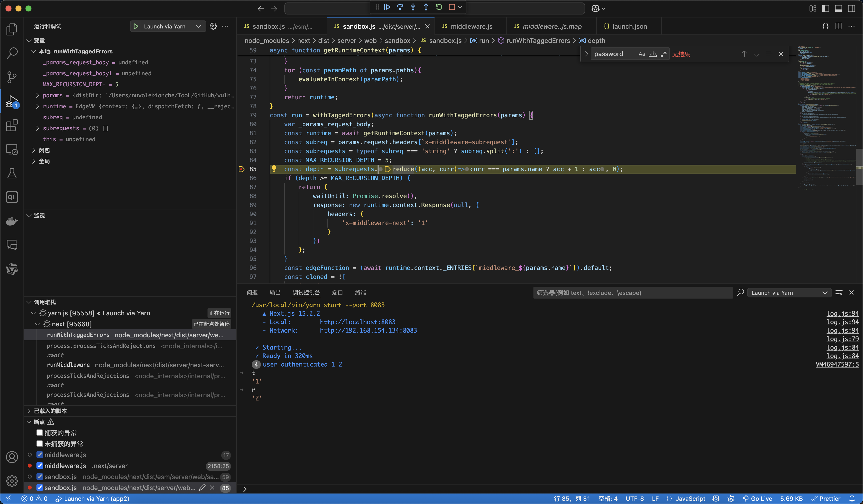Open Network 192.168.154.134:8083 link

click(x=369, y=331)
